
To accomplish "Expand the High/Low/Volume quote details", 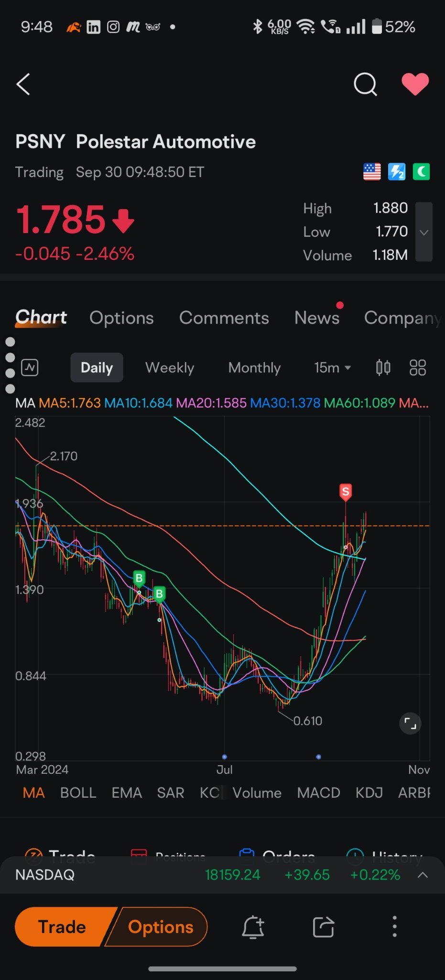I will point(423,232).
